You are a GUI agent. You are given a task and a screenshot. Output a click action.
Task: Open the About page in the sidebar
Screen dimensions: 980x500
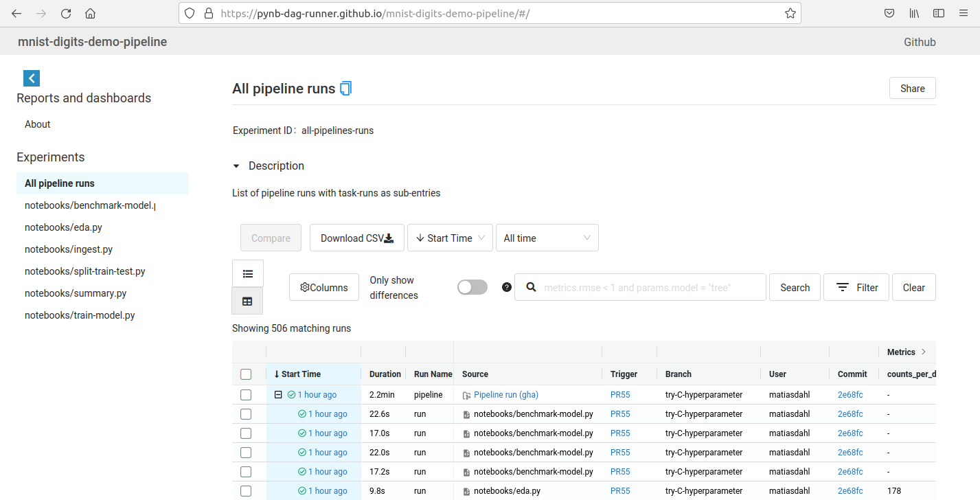[37, 124]
